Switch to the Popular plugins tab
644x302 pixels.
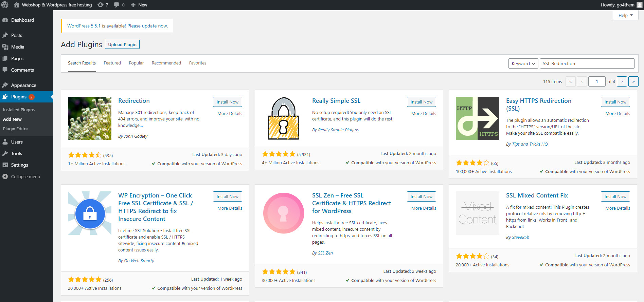coord(136,63)
